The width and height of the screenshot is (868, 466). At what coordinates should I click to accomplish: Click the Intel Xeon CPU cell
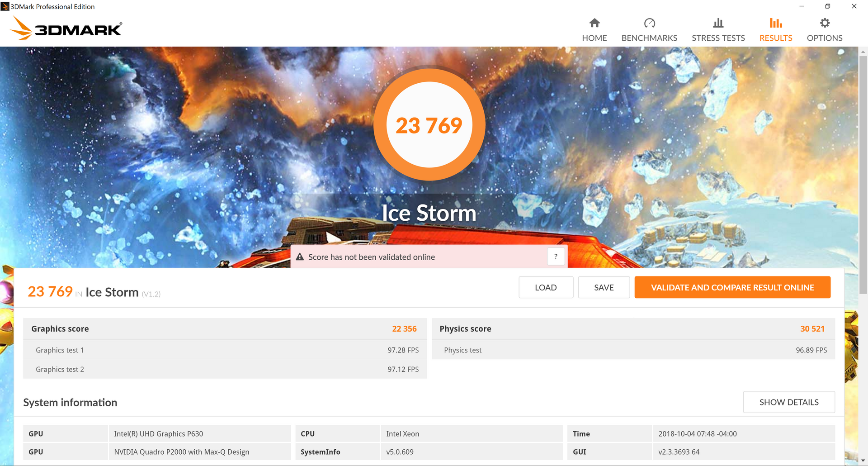coord(472,433)
